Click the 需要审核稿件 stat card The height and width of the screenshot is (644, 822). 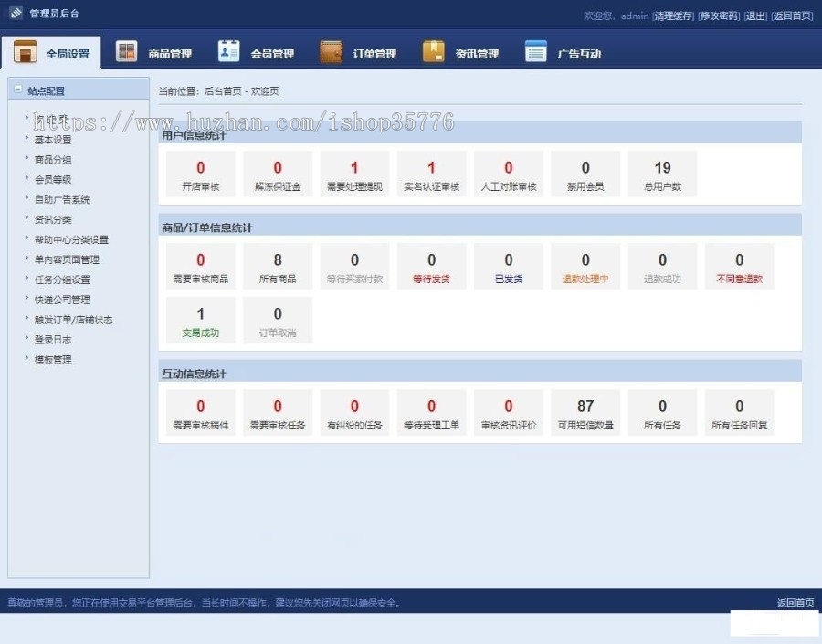(201, 413)
